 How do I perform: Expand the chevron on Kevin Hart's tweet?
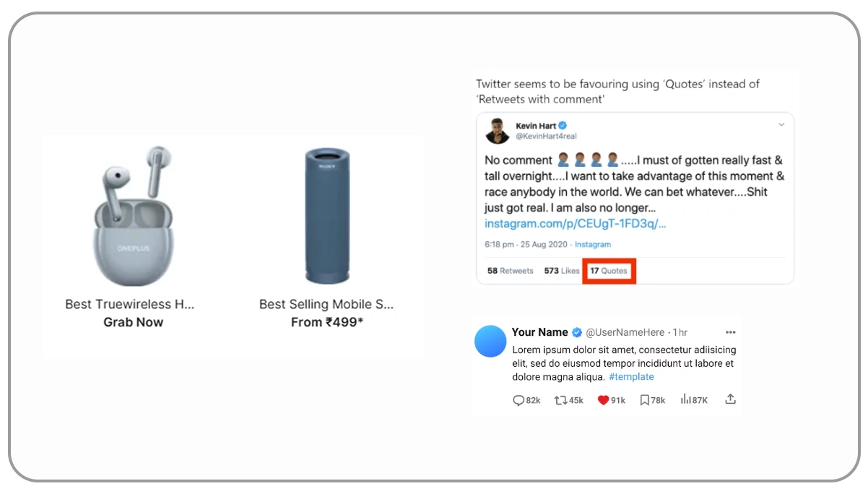781,124
